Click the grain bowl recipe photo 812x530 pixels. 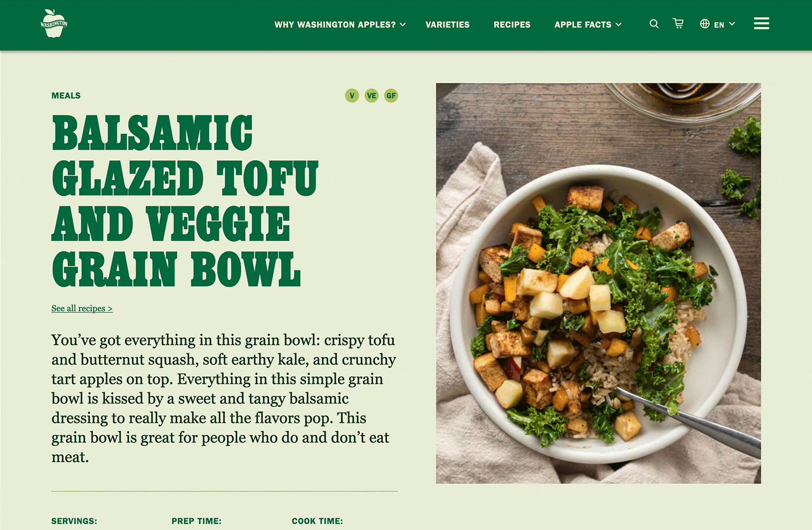(598, 283)
